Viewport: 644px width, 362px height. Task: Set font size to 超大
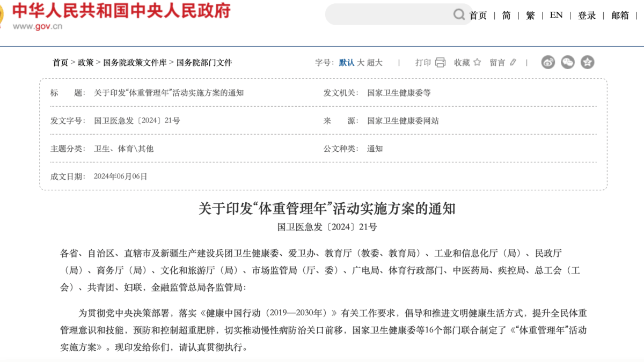375,63
